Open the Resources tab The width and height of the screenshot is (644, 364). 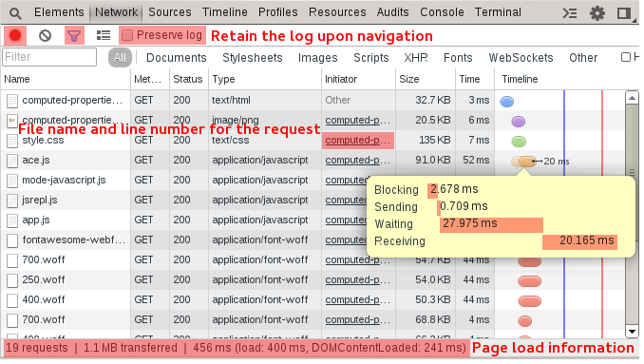[x=337, y=12]
